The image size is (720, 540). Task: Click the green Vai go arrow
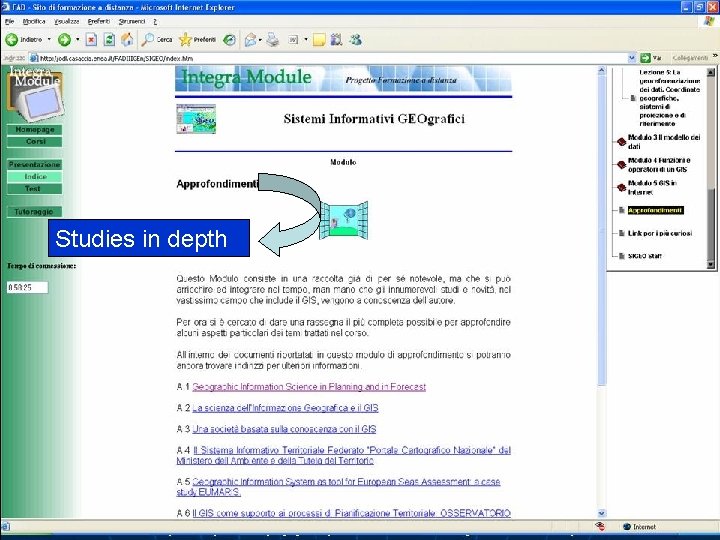point(646,58)
